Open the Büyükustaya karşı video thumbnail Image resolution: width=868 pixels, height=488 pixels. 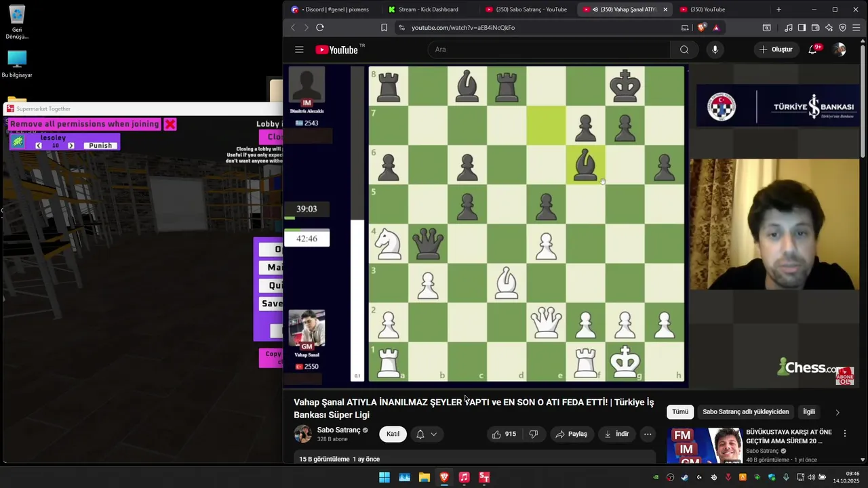coord(706,445)
